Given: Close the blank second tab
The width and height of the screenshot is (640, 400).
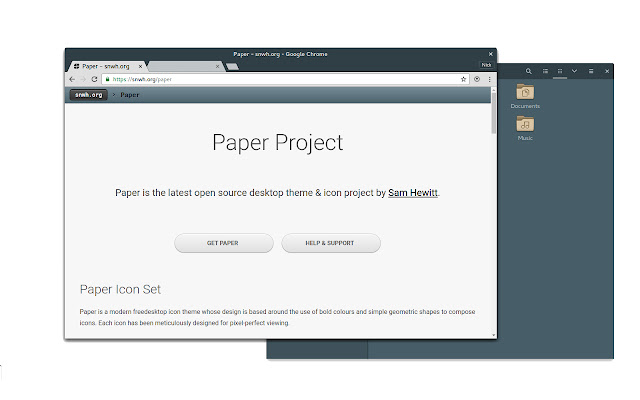Looking at the screenshot, I should point(218,66).
